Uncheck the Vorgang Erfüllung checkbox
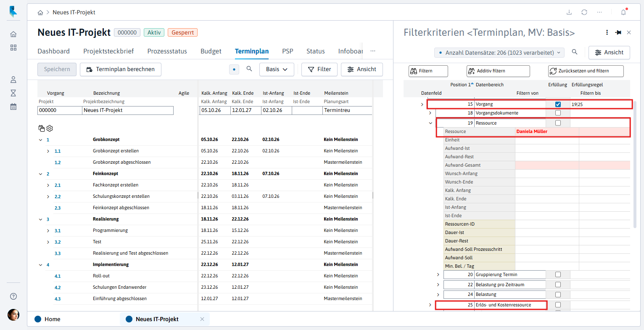Viewport: 644px width, 330px height. (x=558, y=104)
